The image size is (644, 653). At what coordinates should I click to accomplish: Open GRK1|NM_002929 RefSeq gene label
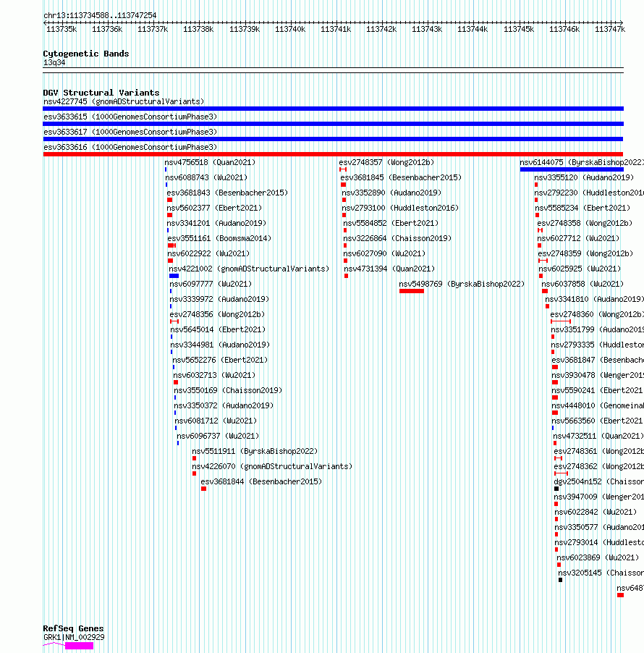pyautogui.click(x=74, y=637)
